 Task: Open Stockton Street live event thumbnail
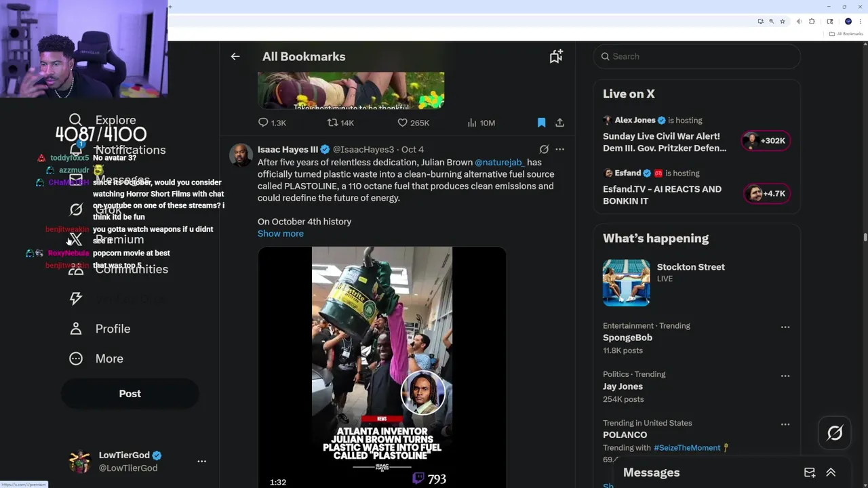click(x=626, y=283)
